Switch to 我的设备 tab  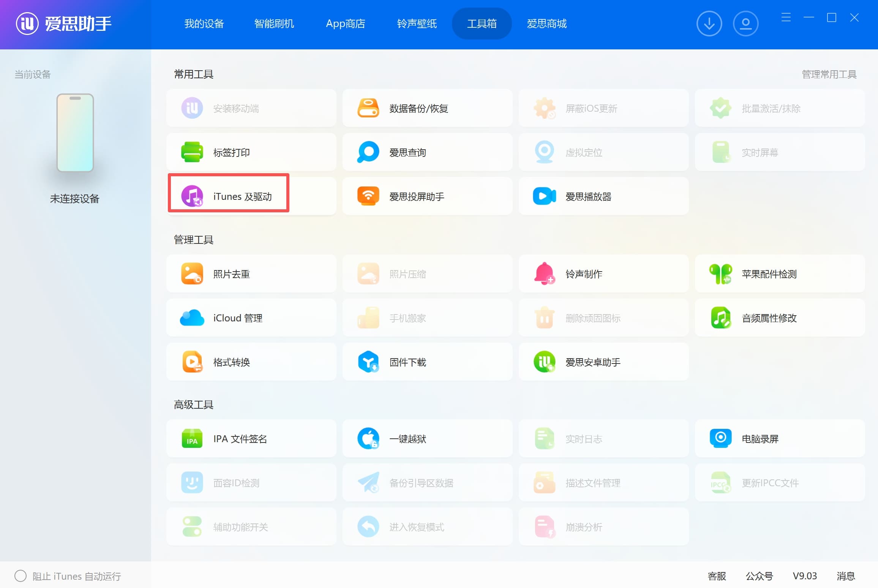pyautogui.click(x=204, y=24)
